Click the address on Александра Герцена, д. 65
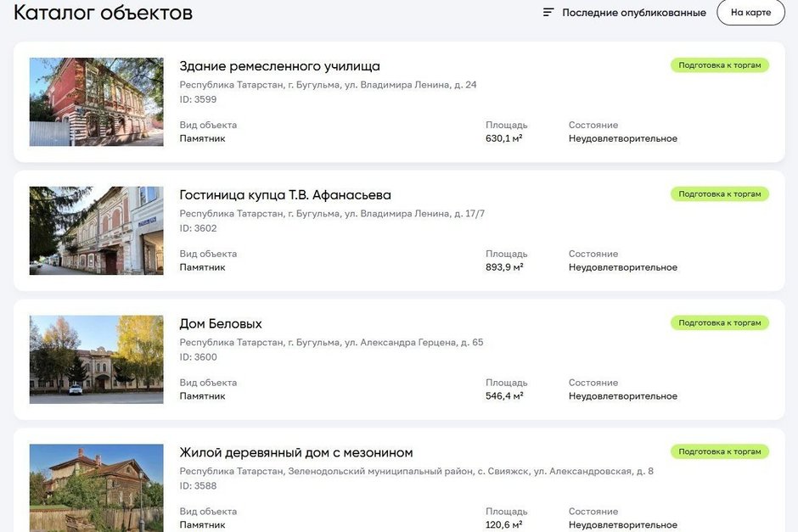798x532 pixels. click(x=331, y=343)
